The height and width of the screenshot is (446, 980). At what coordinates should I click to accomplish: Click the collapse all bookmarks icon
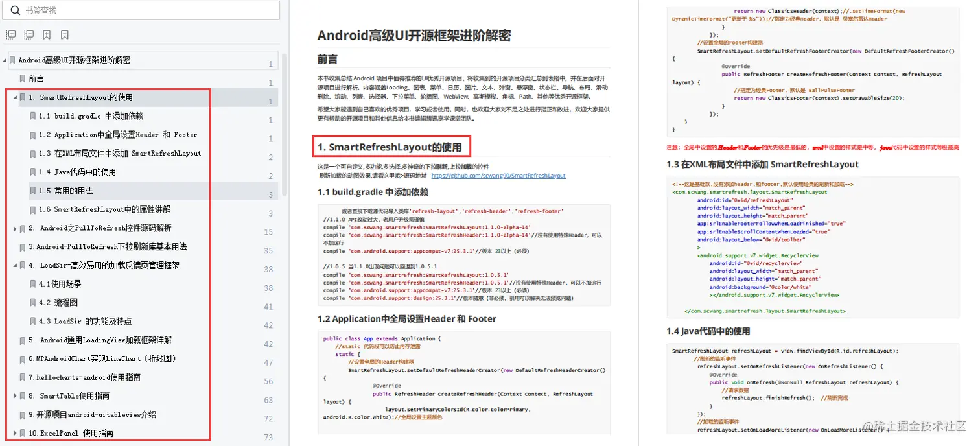[29, 34]
